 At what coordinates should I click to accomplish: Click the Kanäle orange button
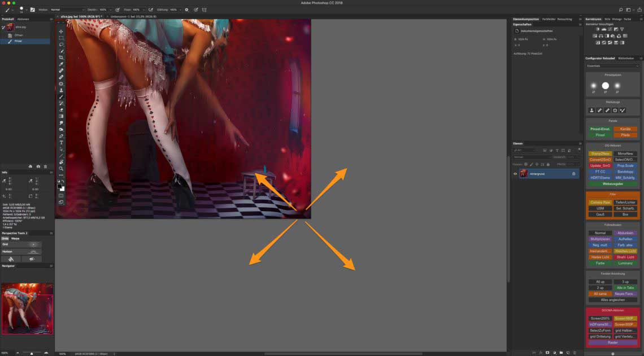coord(625,129)
